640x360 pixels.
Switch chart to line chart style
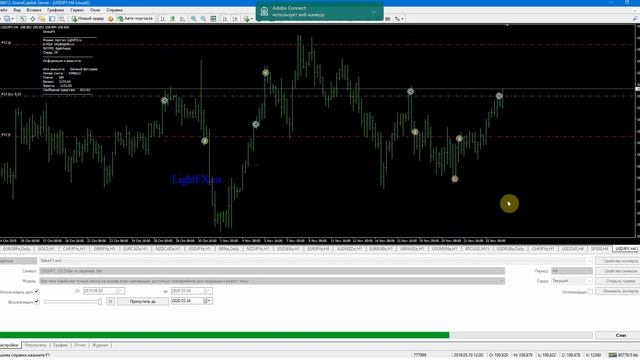pyautogui.click(x=182, y=19)
